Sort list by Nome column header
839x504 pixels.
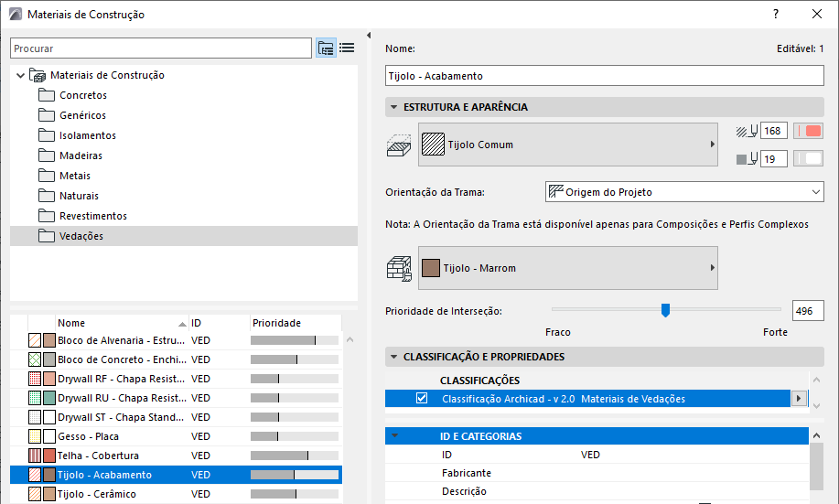122,323
